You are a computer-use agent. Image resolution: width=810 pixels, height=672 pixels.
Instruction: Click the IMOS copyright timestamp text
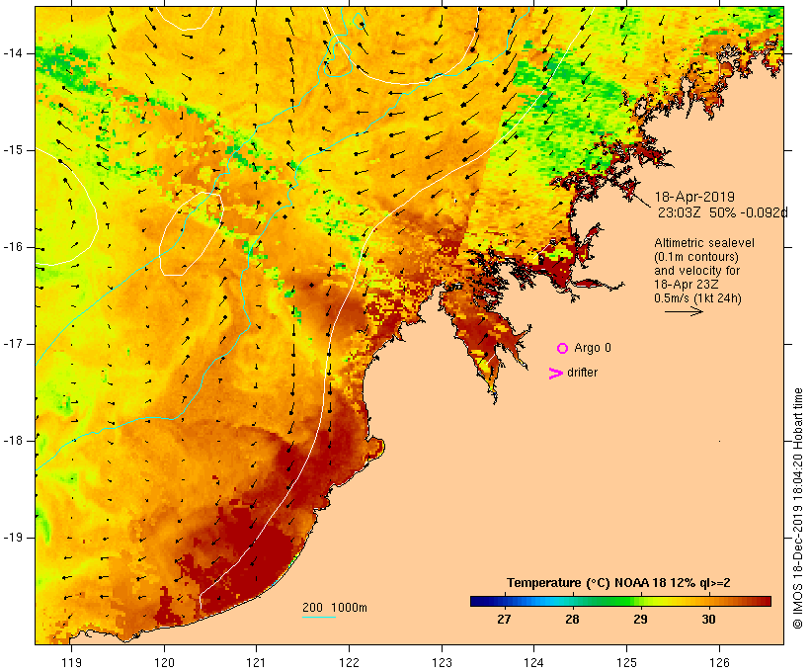[797, 509]
